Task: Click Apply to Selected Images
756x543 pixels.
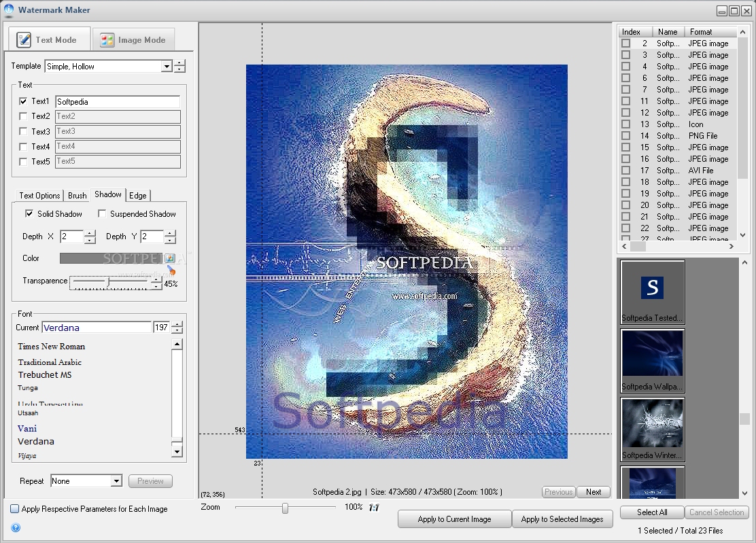Action: (562, 519)
